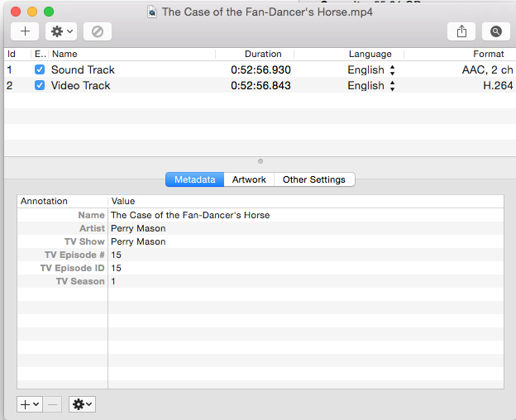Open the add annotation plus dropdown at bottom

click(x=30, y=404)
